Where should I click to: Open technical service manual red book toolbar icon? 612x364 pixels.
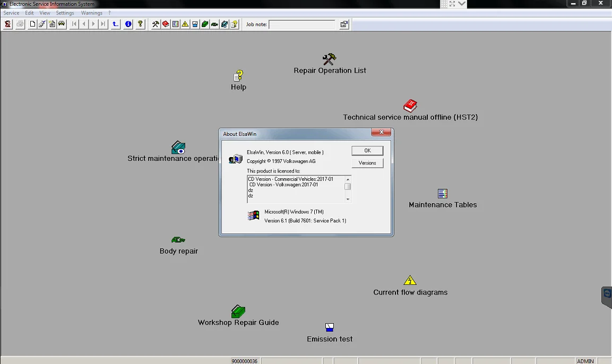(166, 24)
